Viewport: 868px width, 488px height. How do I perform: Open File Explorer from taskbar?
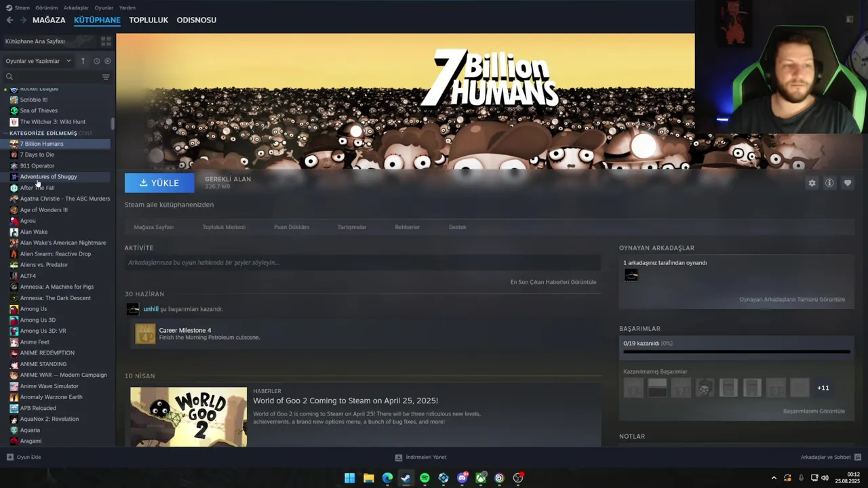368,478
